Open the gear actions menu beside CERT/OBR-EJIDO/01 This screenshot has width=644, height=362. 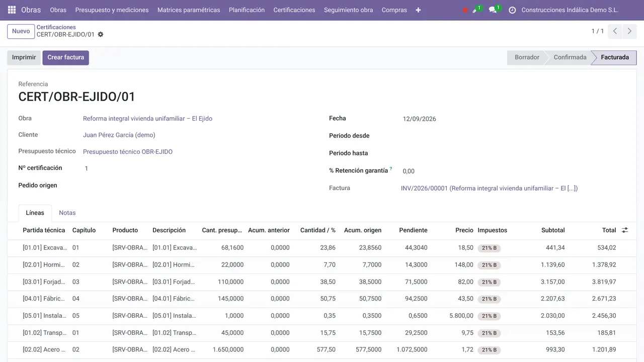[101, 35]
